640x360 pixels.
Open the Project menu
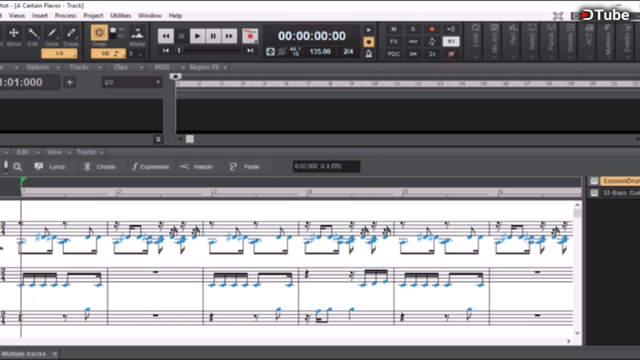(93, 16)
